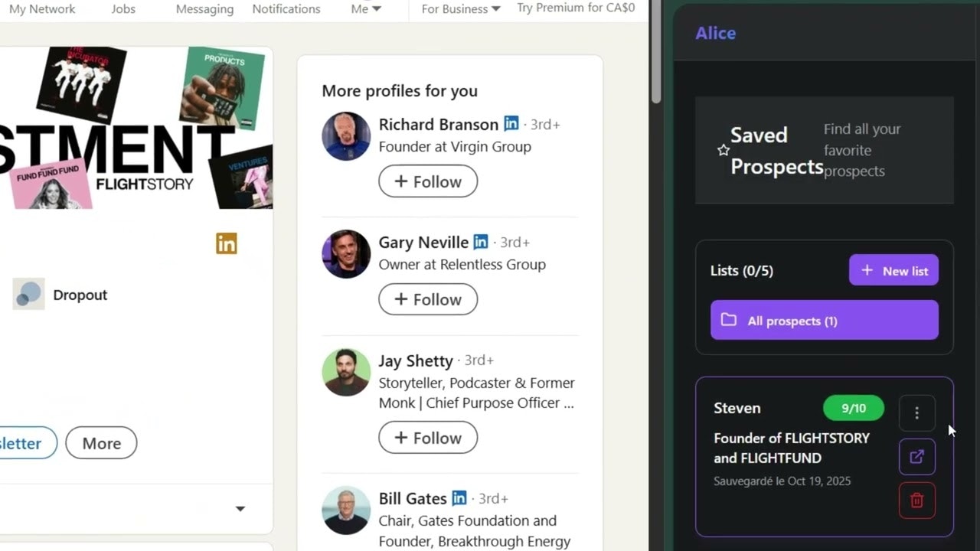Open Jay Shetty's profile photo

point(346,372)
